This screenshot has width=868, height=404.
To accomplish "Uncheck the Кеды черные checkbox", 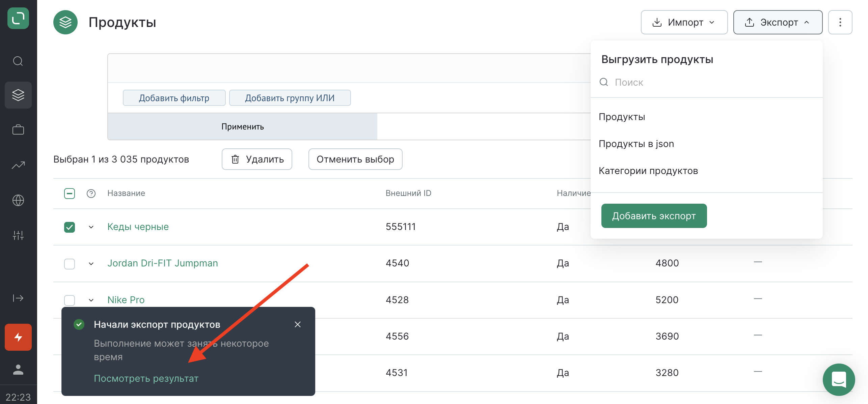I will [x=70, y=227].
